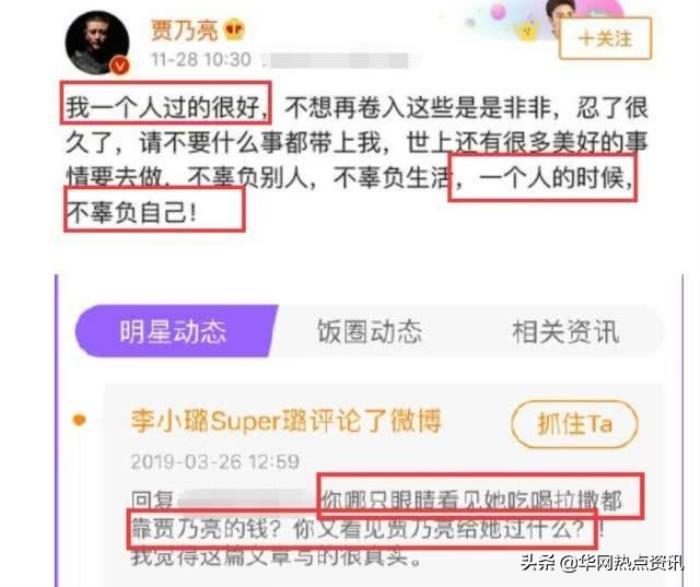Open 贾乃亮's profile avatar photo
Screen dimensions: 700x587
[97, 42]
